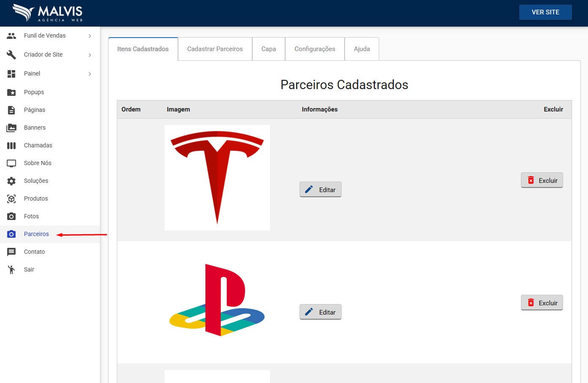
Task: Click the Criador de Site wrench icon
Action: pos(11,55)
